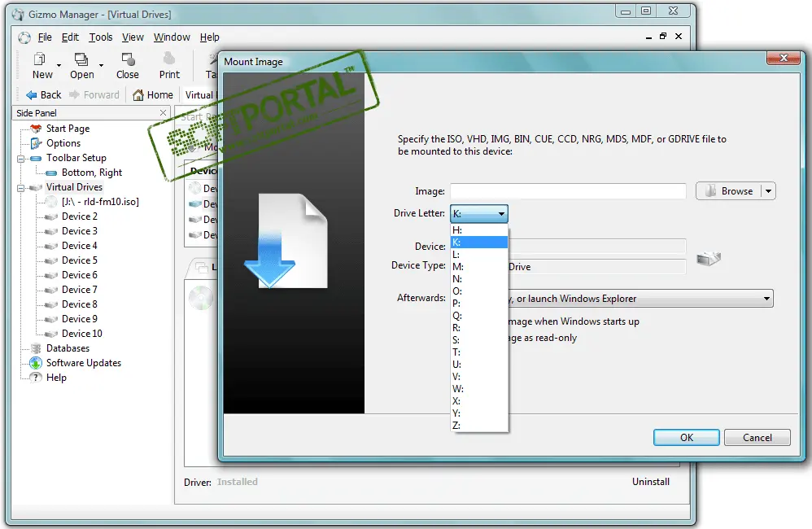The image size is (812, 529).
Task: Collapse the Toolbar Setup tree node
Action: click(x=21, y=158)
